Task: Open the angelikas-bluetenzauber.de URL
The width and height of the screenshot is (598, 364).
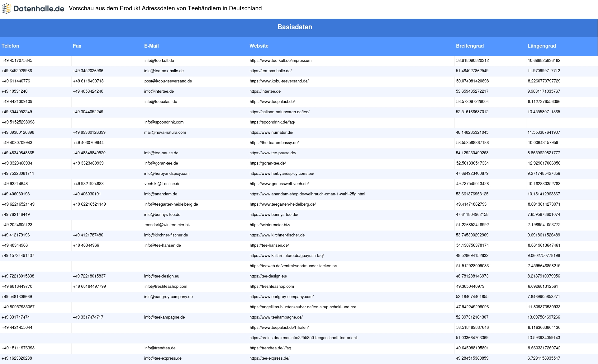Action: tap(303, 307)
